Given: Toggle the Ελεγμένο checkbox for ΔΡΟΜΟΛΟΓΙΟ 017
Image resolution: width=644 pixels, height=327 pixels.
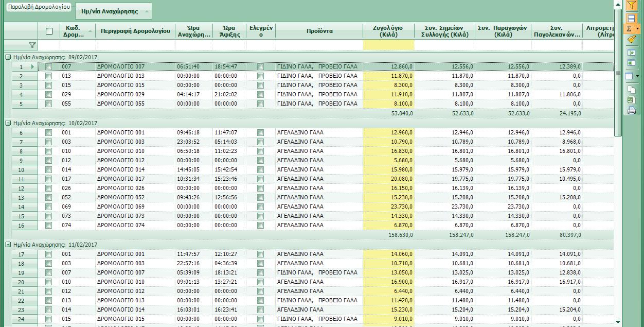Looking at the screenshot, I should click(x=260, y=179).
